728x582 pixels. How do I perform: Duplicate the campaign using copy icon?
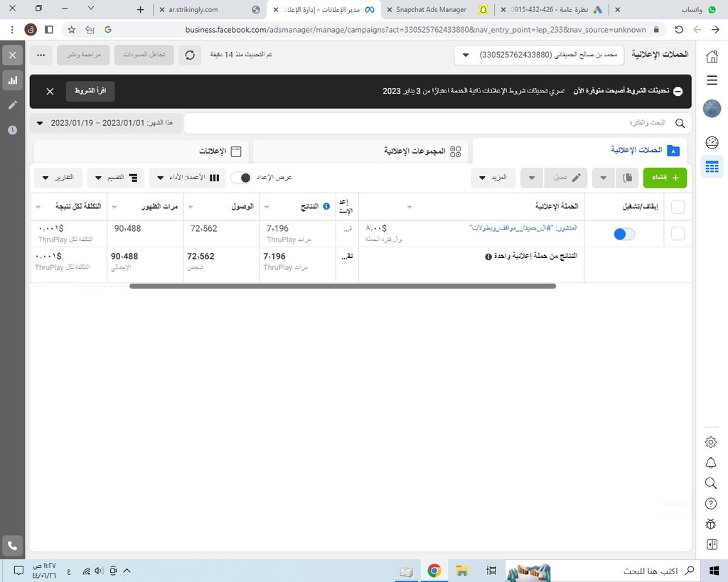[x=627, y=178]
